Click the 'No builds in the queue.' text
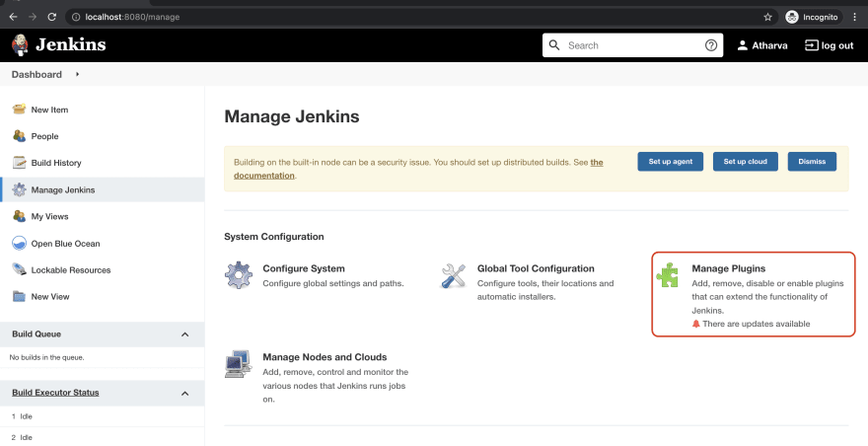 coord(46,357)
